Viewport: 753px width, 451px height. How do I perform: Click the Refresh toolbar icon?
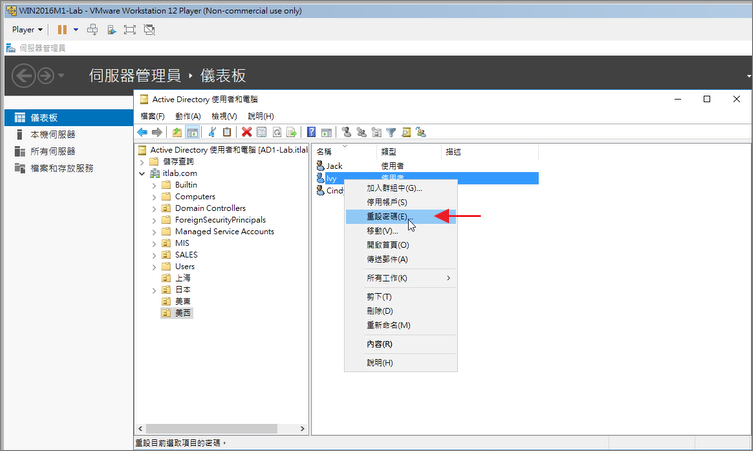pos(277,132)
